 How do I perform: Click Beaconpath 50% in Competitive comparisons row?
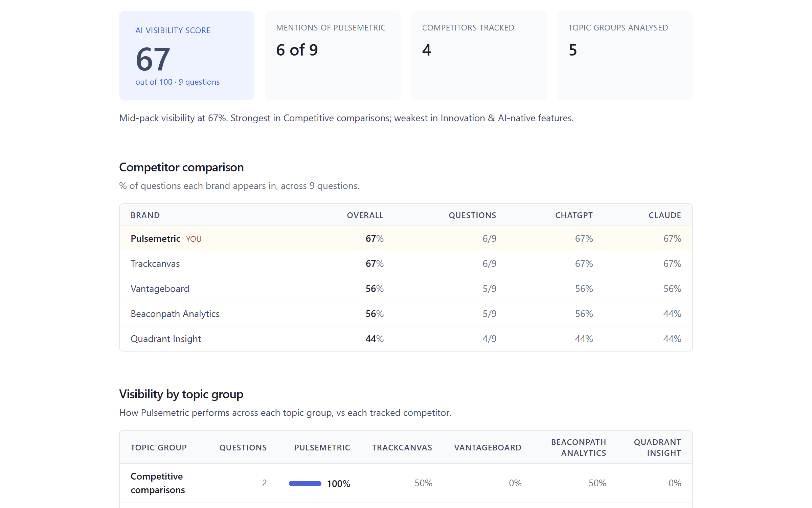(597, 483)
